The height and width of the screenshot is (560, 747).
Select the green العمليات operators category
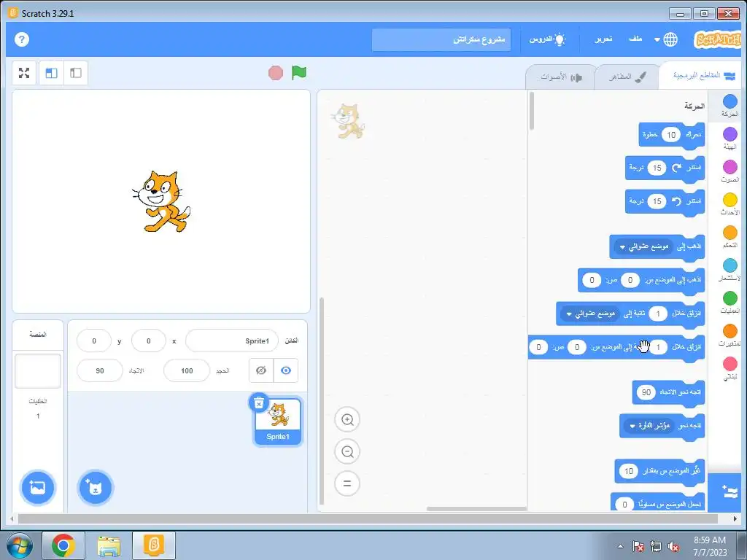click(729, 303)
